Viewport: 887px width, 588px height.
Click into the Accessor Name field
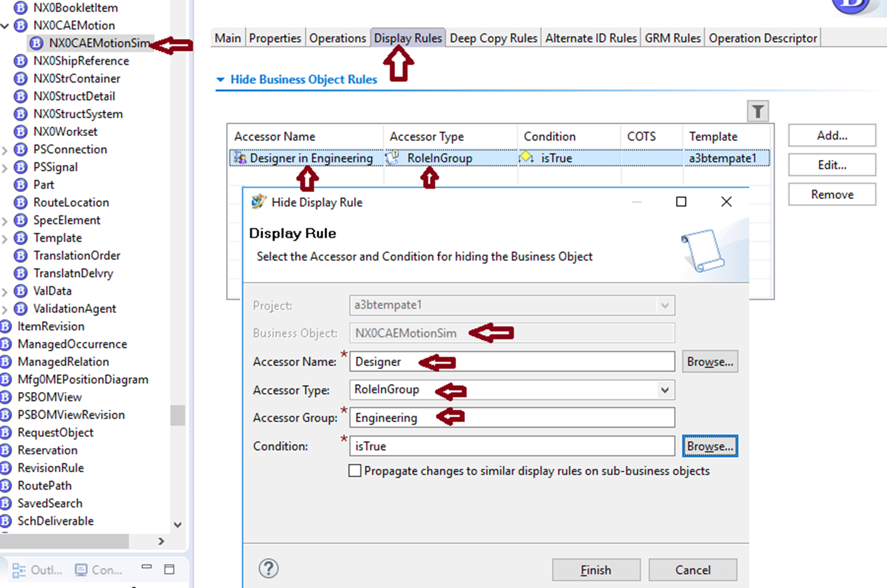pyautogui.click(x=512, y=361)
